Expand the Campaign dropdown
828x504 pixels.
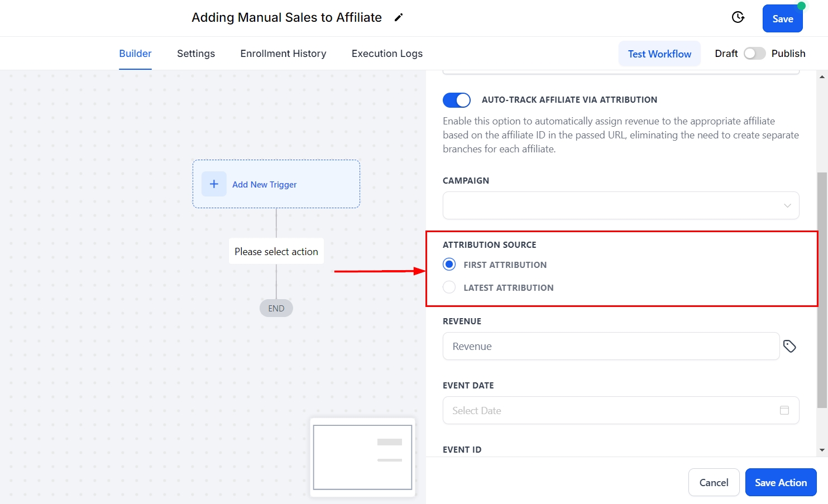pos(621,205)
